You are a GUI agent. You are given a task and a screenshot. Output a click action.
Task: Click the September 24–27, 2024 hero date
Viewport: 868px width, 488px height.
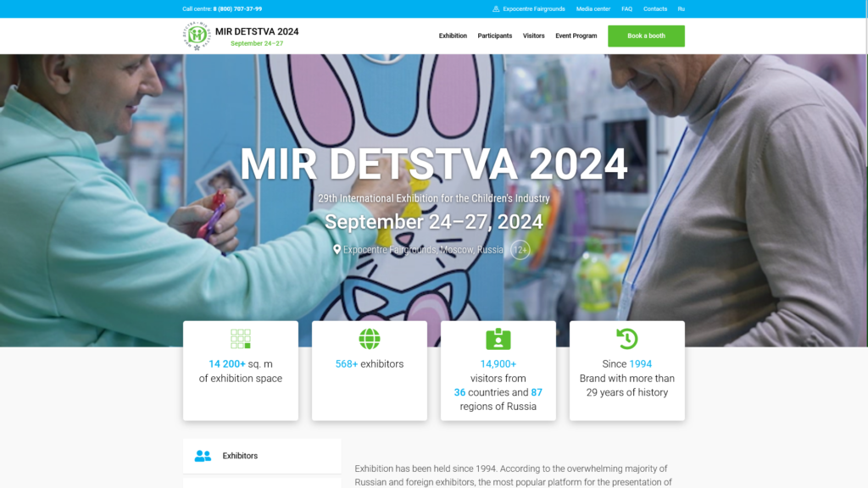tap(433, 222)
